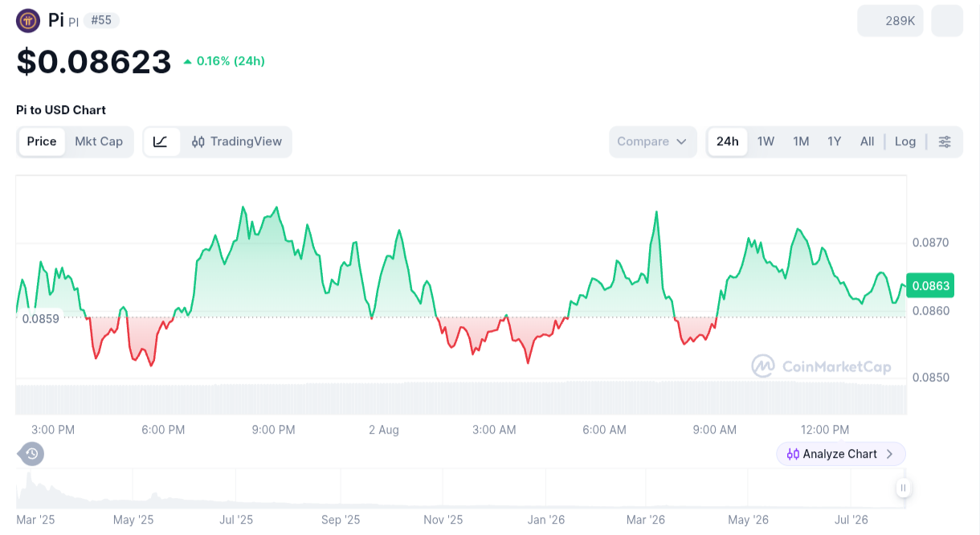The image size is (980, 535).
Task: Switch to the Mkt Cap tab
Action: click(99, 141)
